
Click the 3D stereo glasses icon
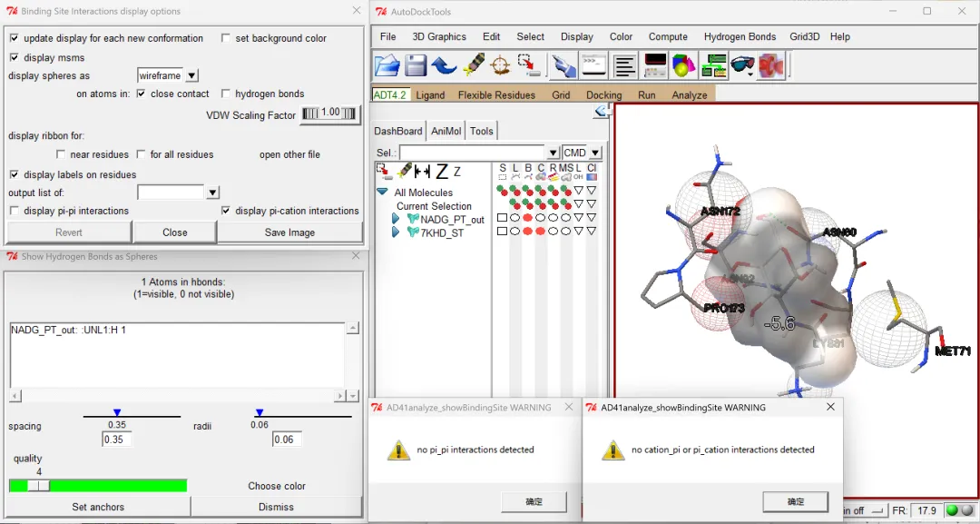(742, 65)
